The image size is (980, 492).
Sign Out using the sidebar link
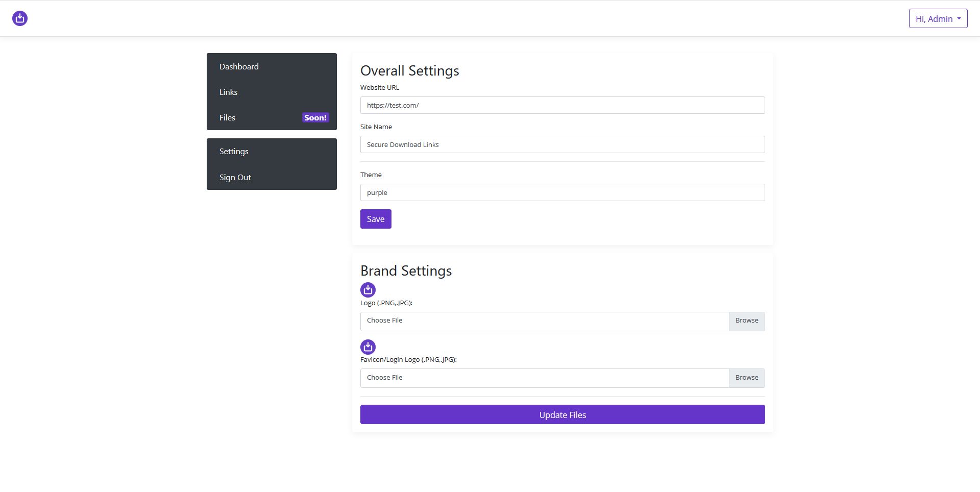[235, 178]
